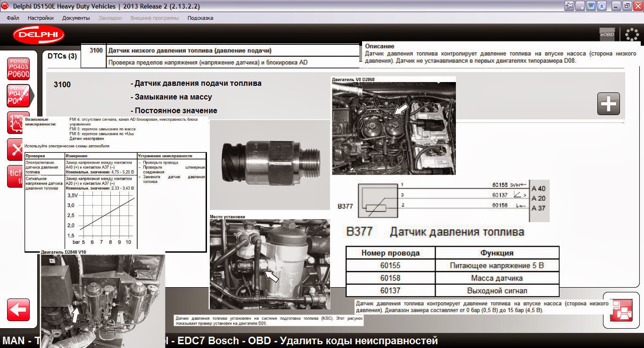
Task: Open the Документы menu
Action: click(76, 18)
